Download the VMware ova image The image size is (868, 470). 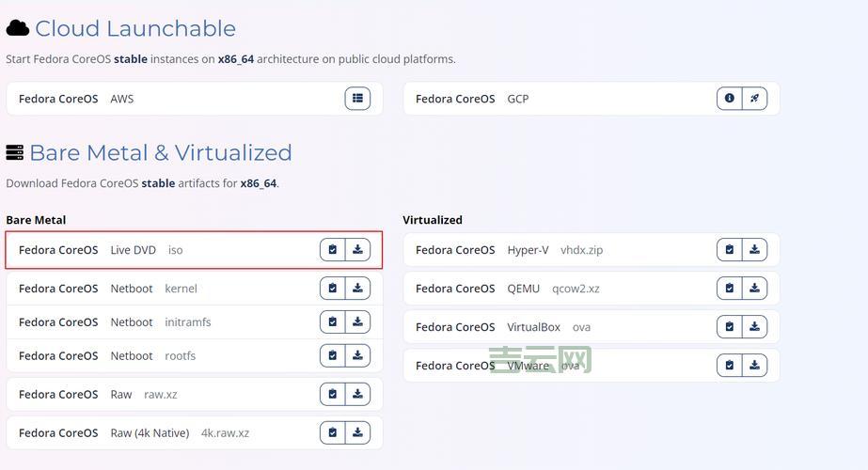click(754, 366)
